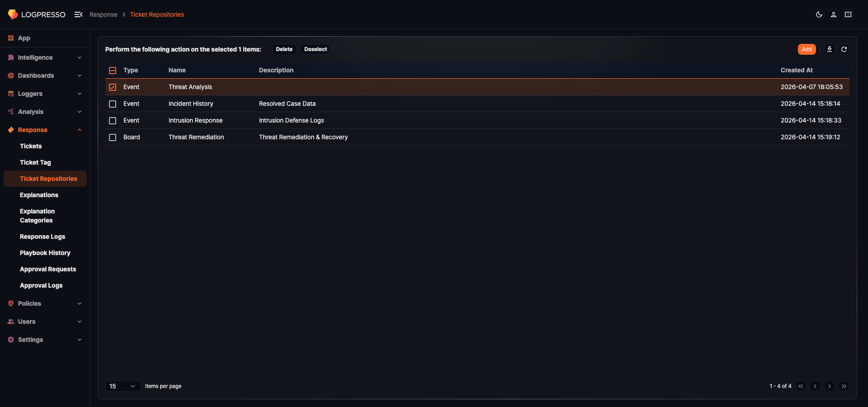Delete the selected repository items
Viewport: 868px width, 407px height.
pos(284,49)
